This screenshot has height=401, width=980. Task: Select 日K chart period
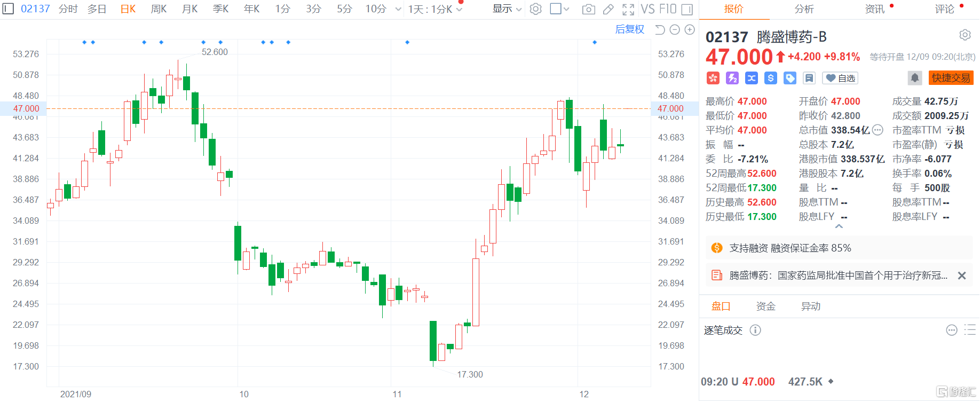[x=128, y=9]
